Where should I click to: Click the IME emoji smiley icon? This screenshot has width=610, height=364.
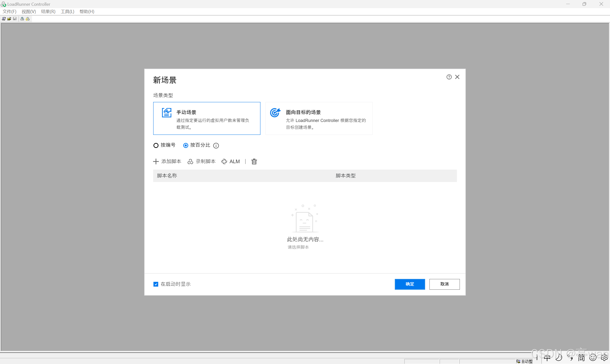593,358
